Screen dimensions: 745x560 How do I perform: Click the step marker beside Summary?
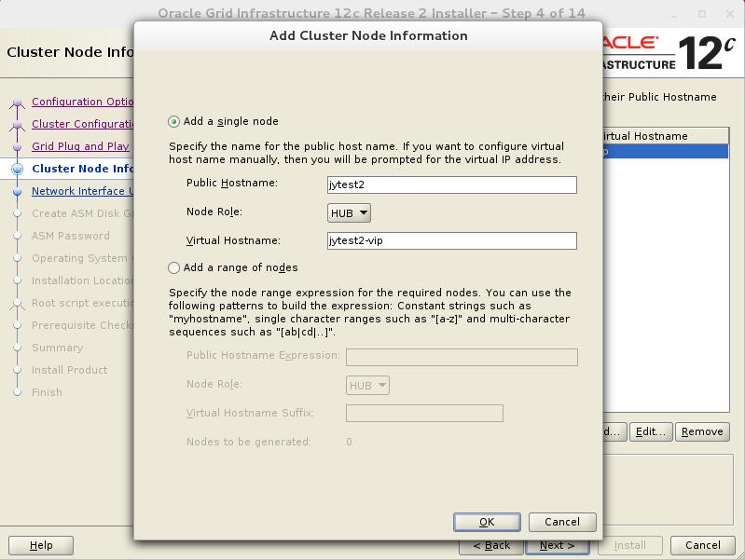tap(18, 348)
